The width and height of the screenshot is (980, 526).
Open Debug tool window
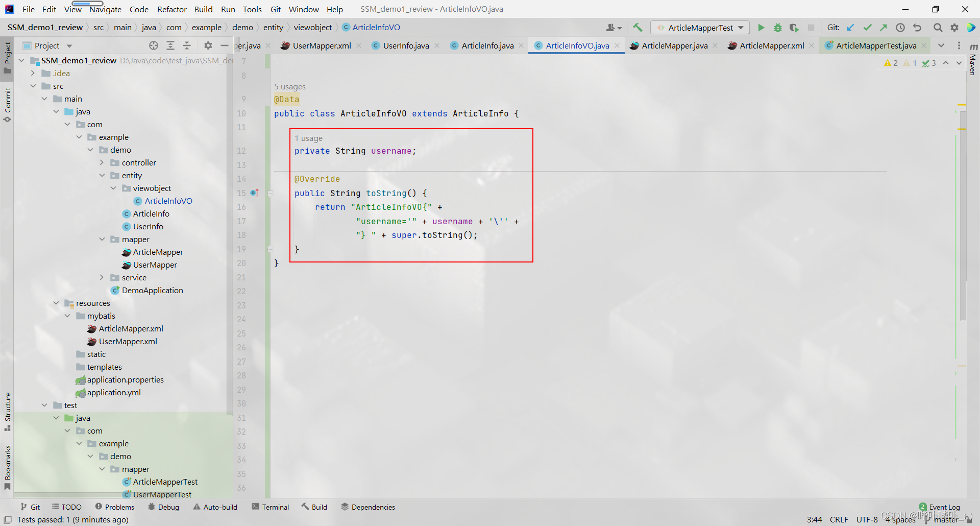(163, 507)
